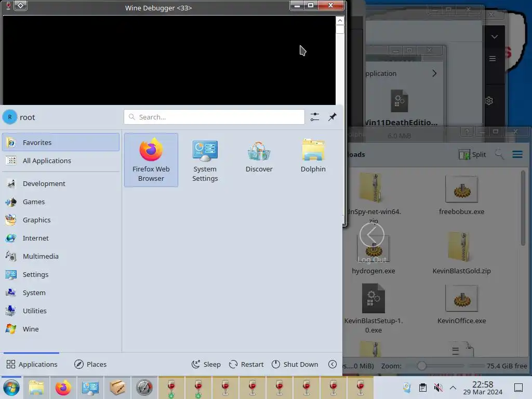The width and height of the screenshot is (532, 399).
Task: Open the Internet category
Action: (61, 238)
